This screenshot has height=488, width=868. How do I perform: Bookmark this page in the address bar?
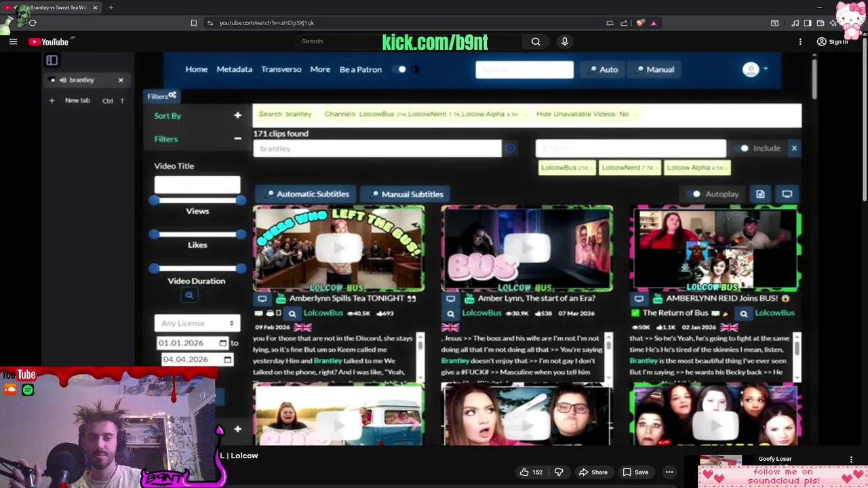click(193, 23)
